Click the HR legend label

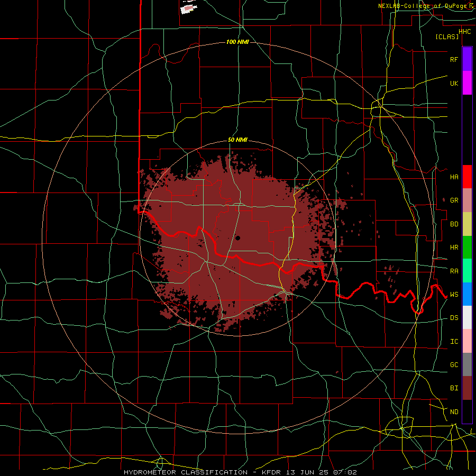point(454,248)
